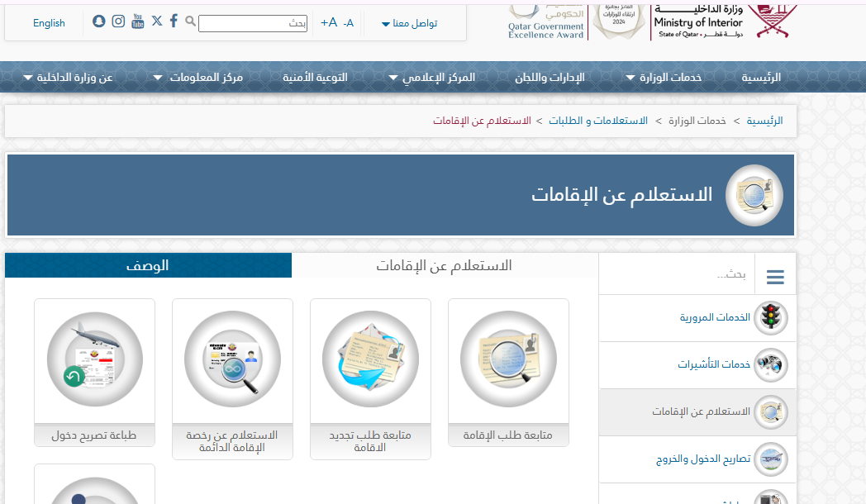This screenshot has width=866, height=504.
Task: Click the متابعة طلب تجديد الاقامة card icon
Action: (x=370, y=359)
